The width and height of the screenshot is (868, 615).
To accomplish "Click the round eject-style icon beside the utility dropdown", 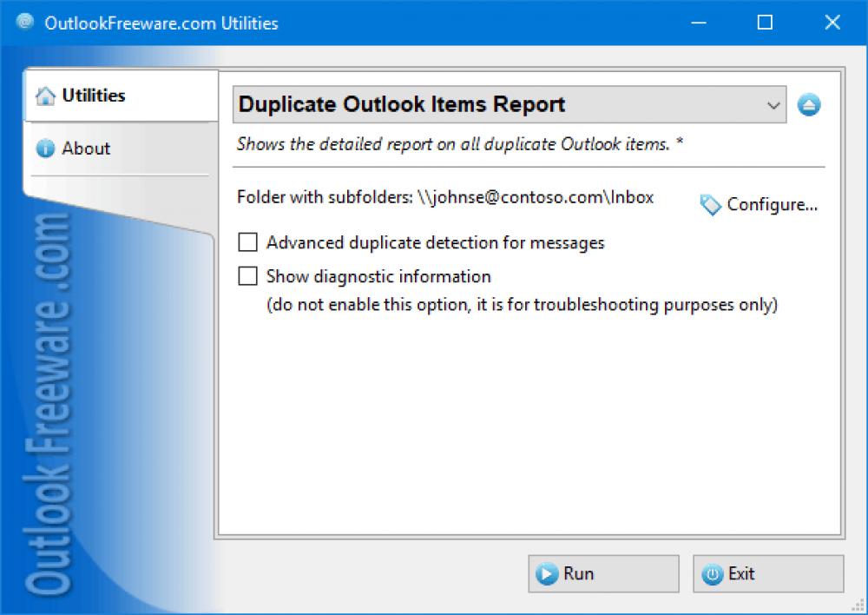I will (x=808, y=104).
